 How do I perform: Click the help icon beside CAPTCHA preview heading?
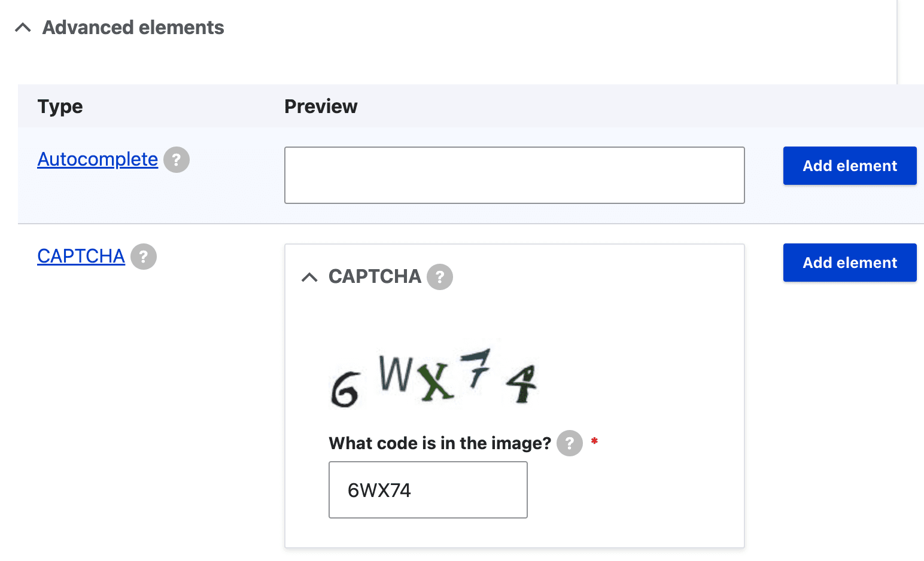point(440,276)
